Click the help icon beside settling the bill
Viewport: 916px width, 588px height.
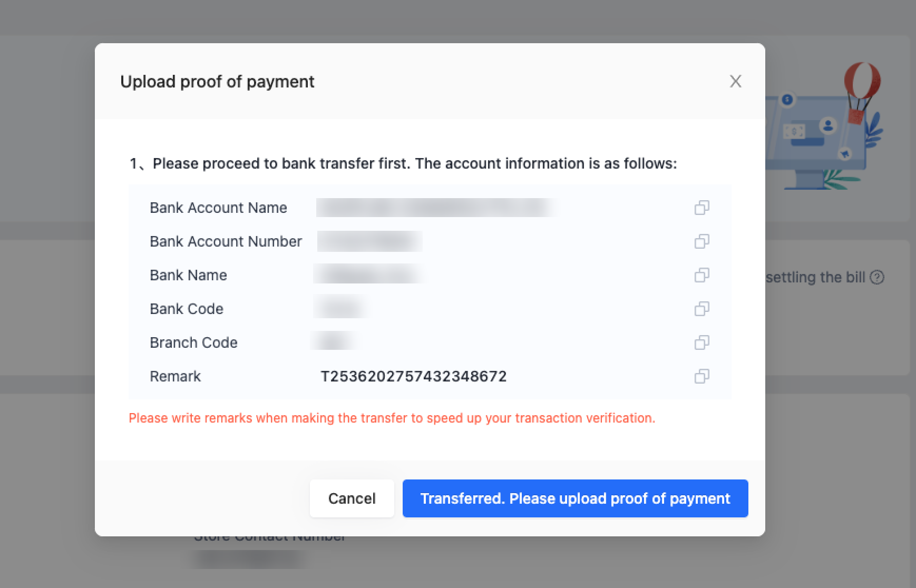point(877,277)
